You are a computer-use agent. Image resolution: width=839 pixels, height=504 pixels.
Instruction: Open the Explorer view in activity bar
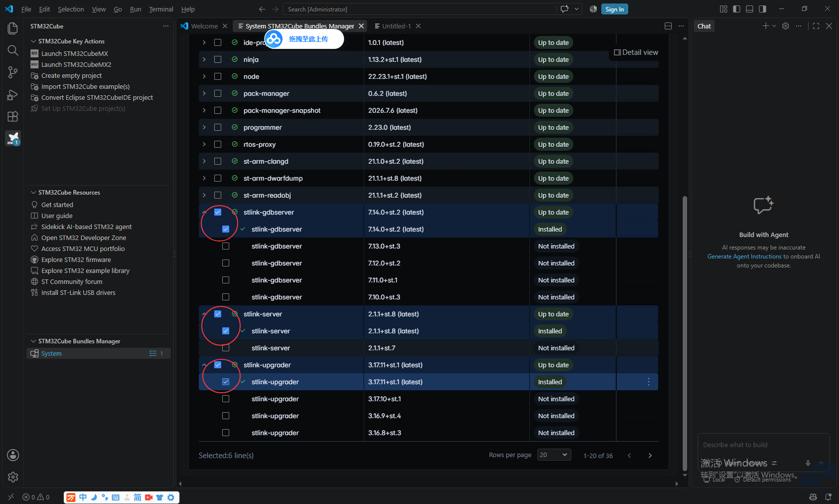(x=13, y=28)
